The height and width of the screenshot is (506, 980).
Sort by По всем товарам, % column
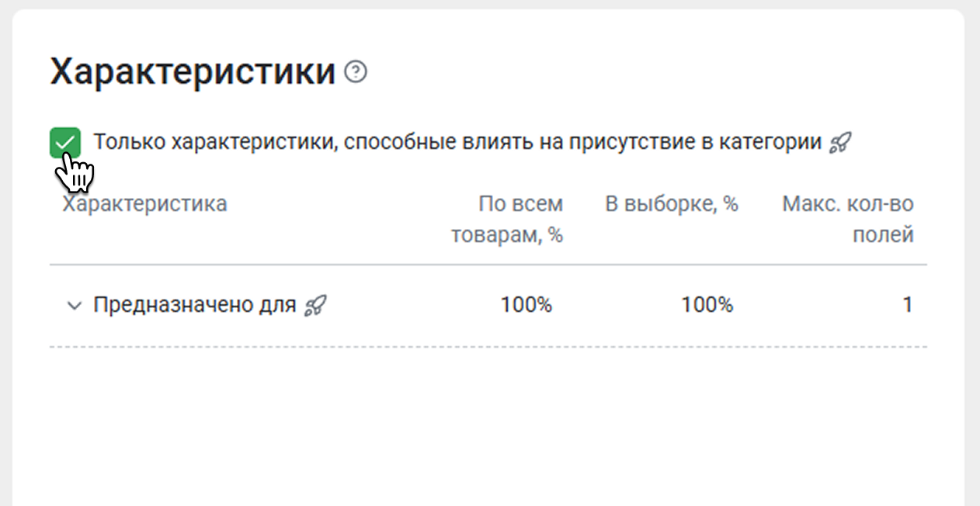[x=508, y=220]
